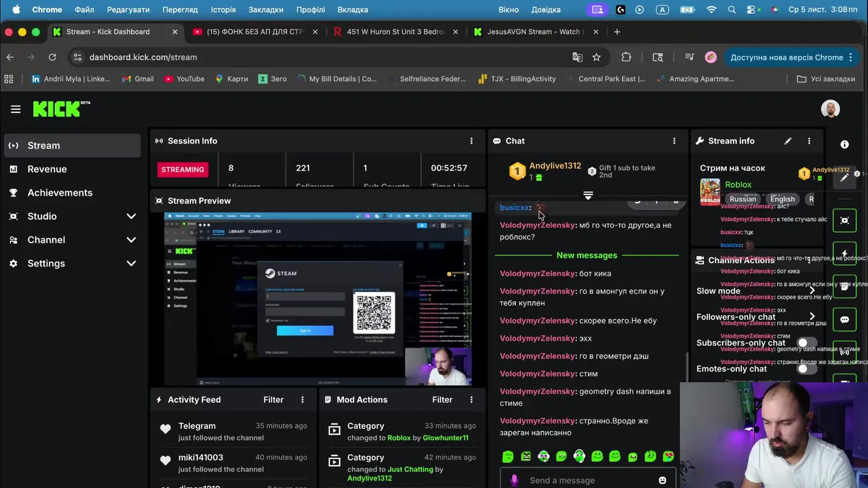Image resolution: width=868 pixels, height=488 pixels.
Task: Insert the heart-eyes emote
Action: pyautogui.click(x=668, y=456)
